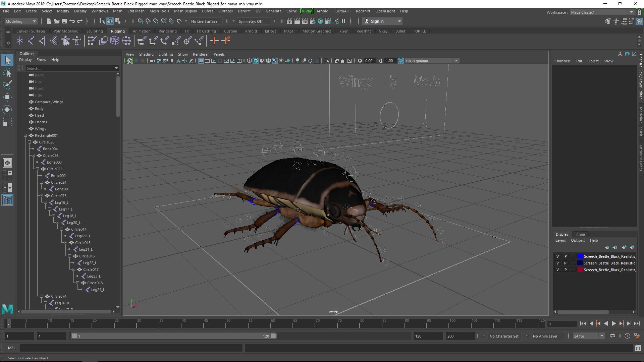Select Carapace_Wings in the Outliner
Viewport: 644px width, 362px height.
[49, 102]
